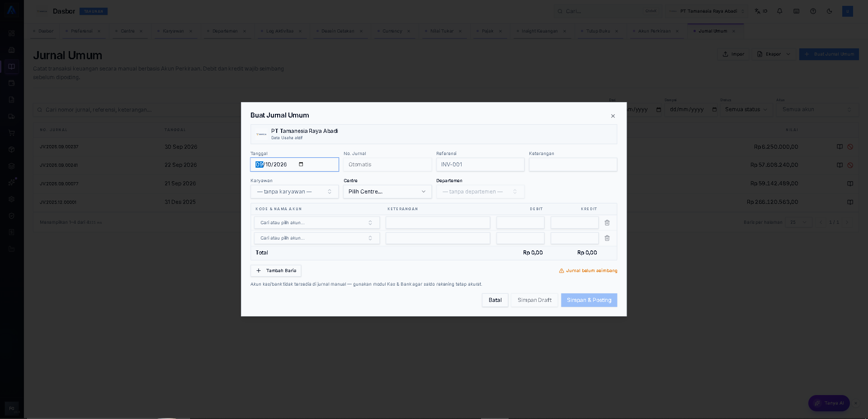Screen dimensions: 868x419
Task: Open the dashboard grid sidebar icon
Action: pyautogui.click(x=12, y=33)
